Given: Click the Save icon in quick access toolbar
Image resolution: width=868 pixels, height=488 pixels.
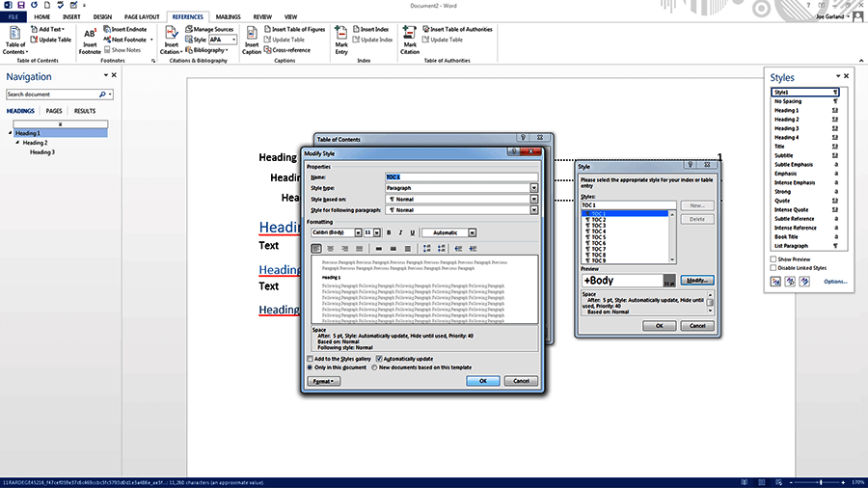Looking at the screenshot, I should [x=21, y=5].
